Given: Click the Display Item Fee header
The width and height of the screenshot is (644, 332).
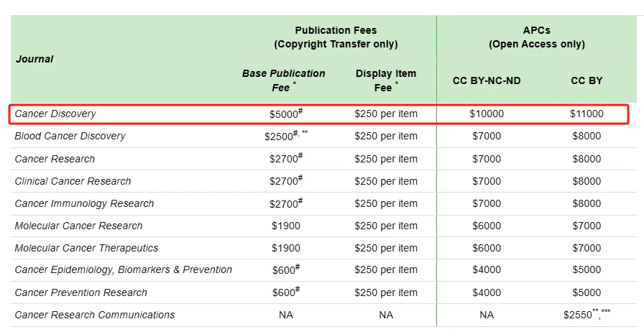Looking at the screenshot, I should pos(386,80).
